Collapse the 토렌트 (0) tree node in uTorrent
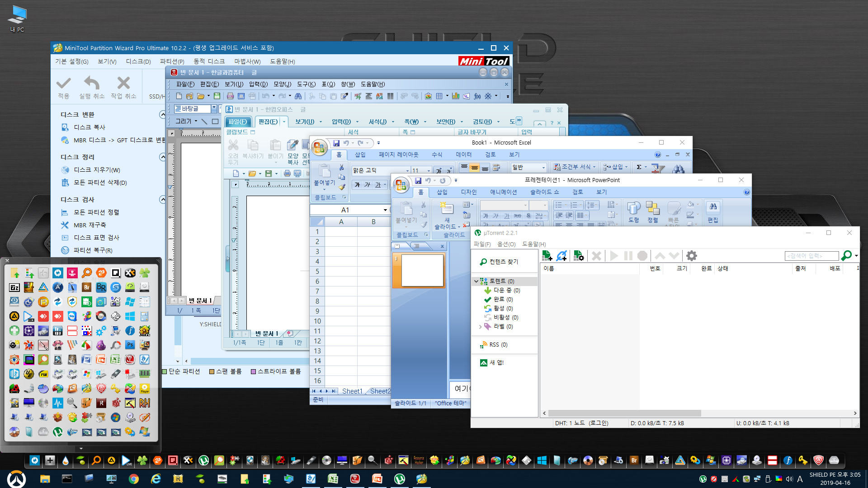Viewport: 868px width, 488px height. [x=476, y=281]
